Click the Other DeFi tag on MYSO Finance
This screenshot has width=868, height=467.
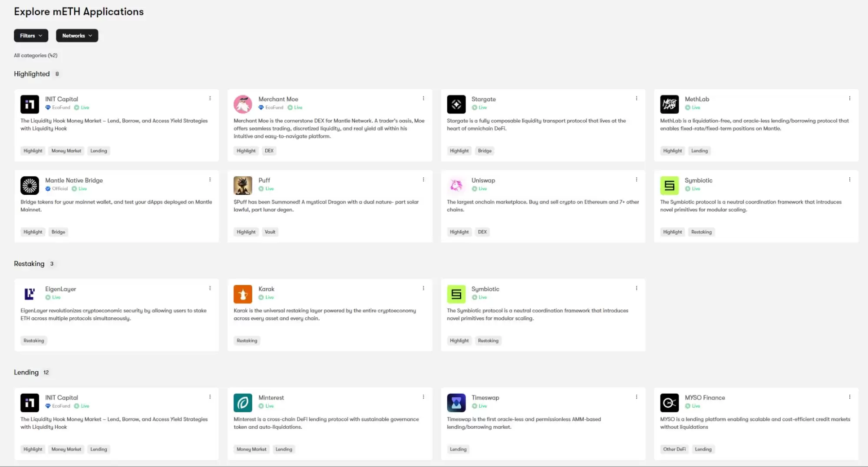674,450
